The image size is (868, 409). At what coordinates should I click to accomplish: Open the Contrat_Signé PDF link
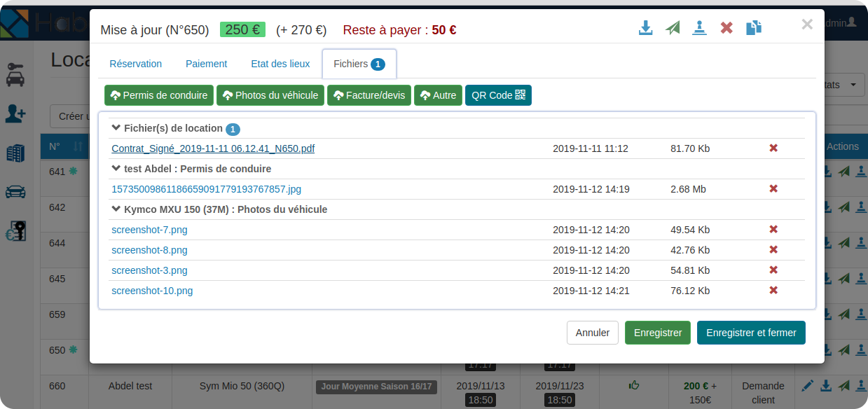pos(213,148)
